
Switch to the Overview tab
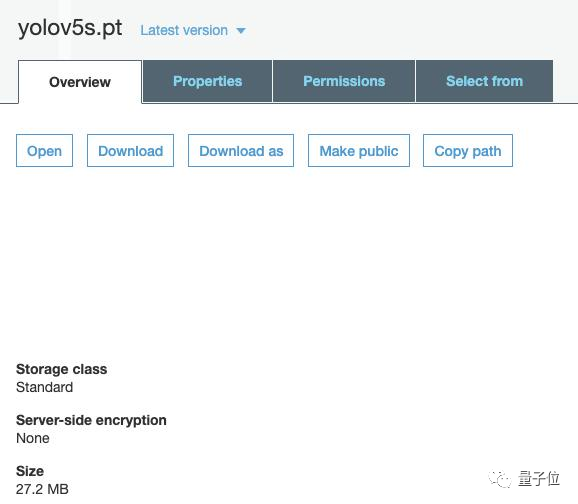(80, 82)
